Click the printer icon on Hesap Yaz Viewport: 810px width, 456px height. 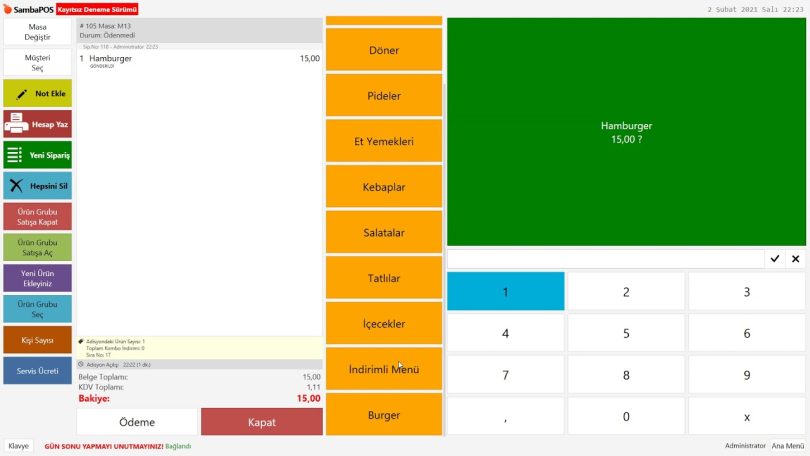(17, 124)
